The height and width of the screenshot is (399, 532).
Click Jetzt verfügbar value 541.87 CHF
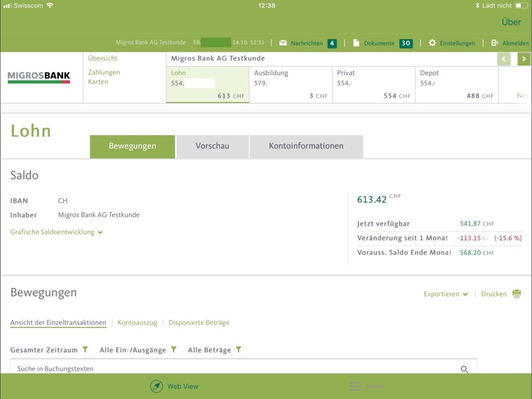(x=477, y=224)
